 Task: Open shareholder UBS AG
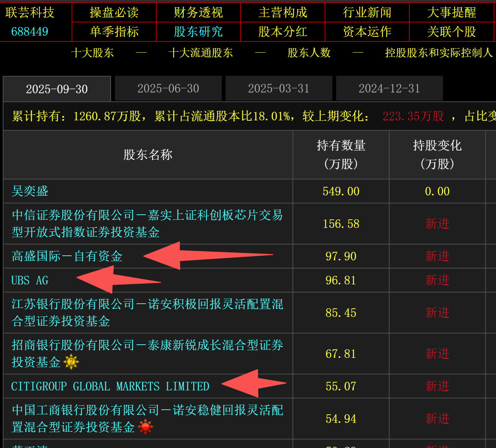30,280
